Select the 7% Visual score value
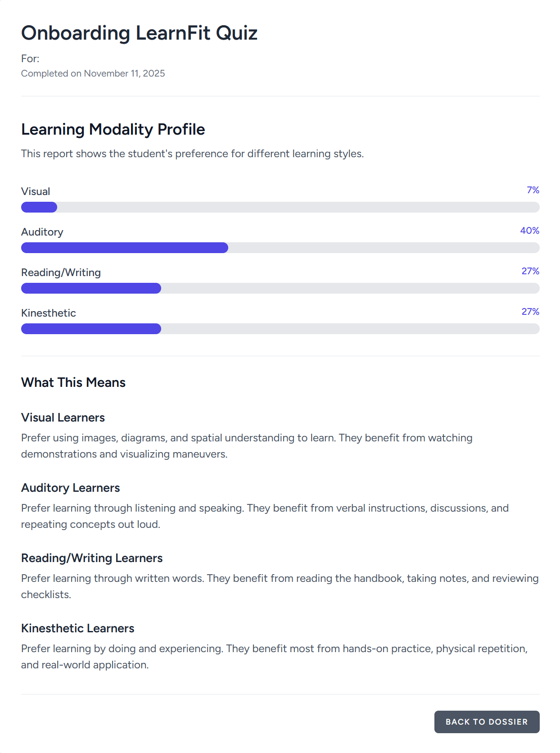The width and height of the screenshot is (560, 753). tap(532, 190)
